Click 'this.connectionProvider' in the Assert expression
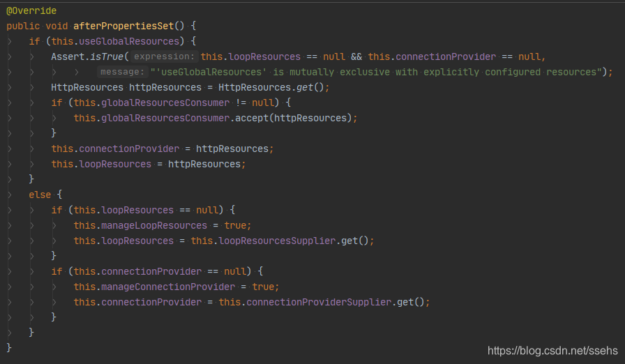This screenshot has height=364, width=625. point(432,56)
